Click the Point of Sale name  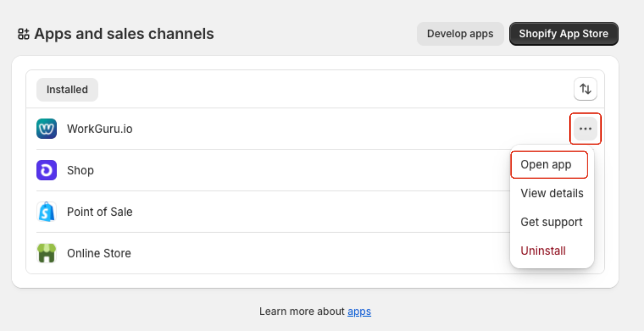point(100,212)
